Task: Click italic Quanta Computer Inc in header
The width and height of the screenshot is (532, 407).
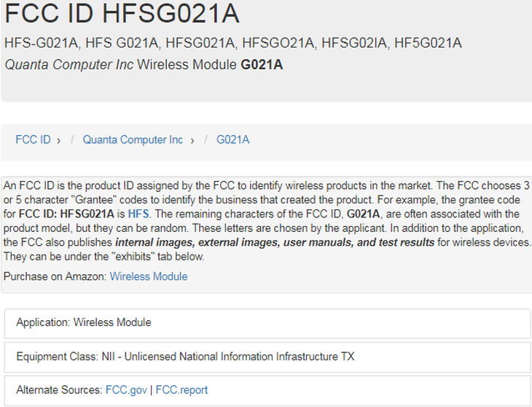Action: [x=69, y=64]
